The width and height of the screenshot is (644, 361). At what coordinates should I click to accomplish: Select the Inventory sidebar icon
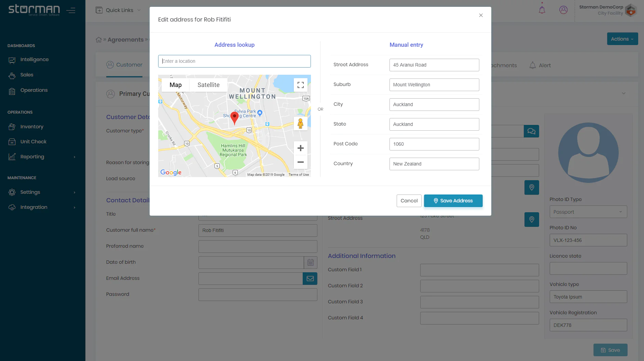12,127
